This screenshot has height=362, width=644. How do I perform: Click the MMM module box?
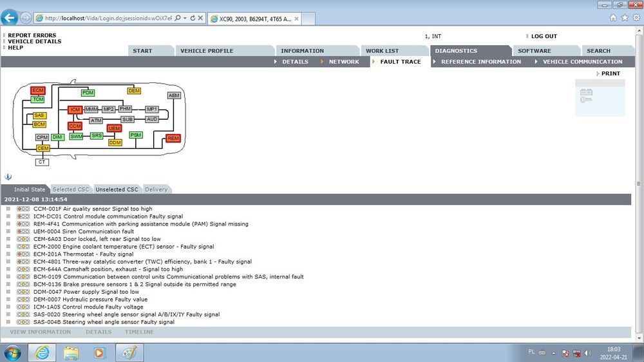click(91, 110)
